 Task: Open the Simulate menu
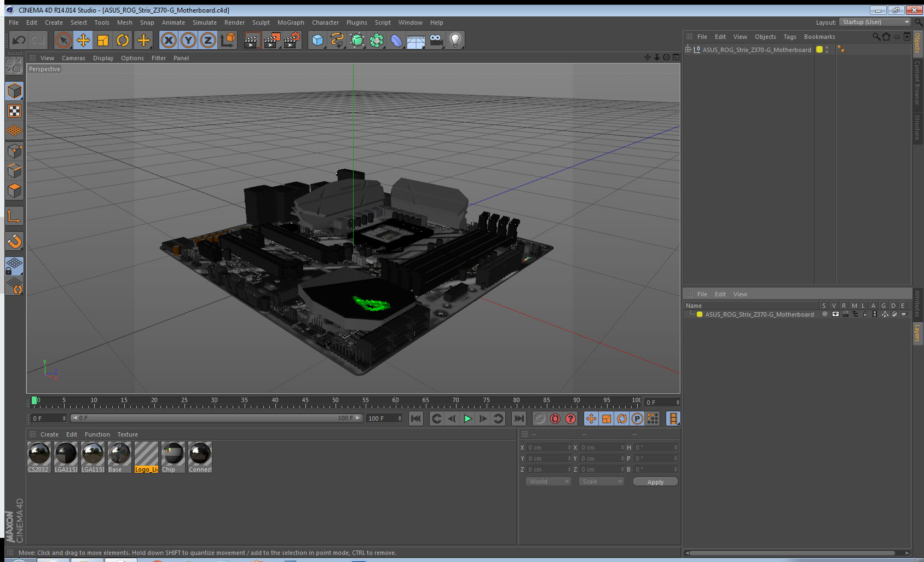click(x=204, y=22)
